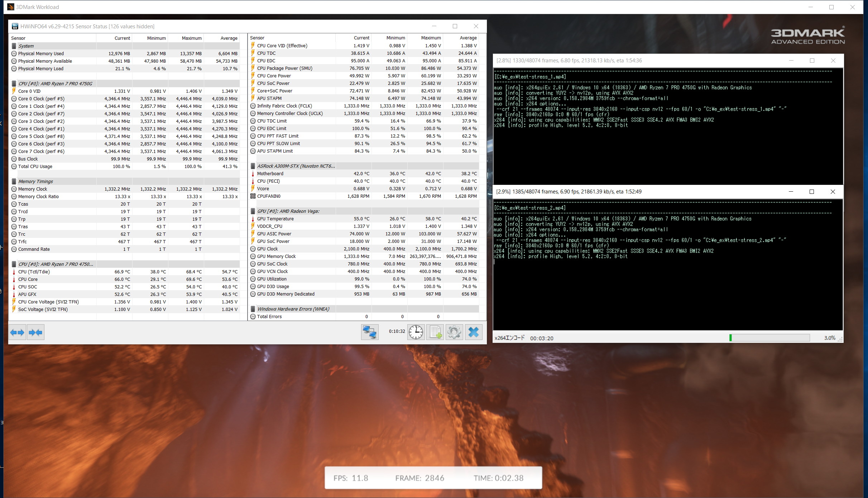Click the blue X close sensors button
868x498 pixels.
(x=474, y=332)
